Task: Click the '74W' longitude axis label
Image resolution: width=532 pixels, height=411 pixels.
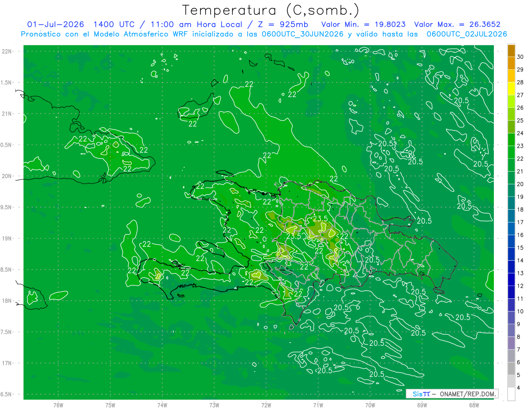Action: pos(162,405)
